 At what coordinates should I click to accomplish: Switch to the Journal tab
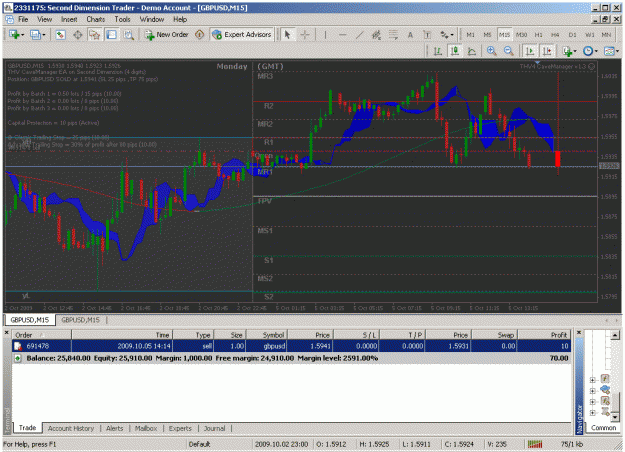[x=214, y=428]
